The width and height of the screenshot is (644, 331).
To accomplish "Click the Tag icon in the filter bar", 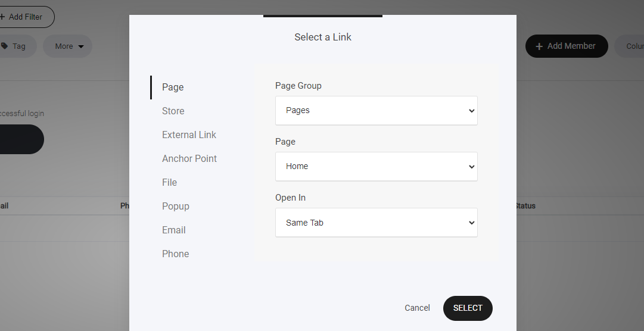I will point(5,46).
